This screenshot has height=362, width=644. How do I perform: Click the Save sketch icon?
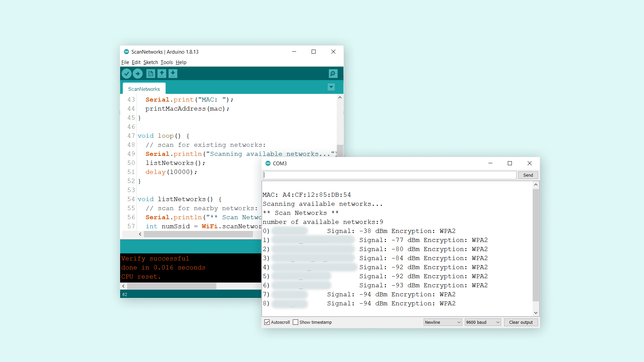[x=173, y=73]
